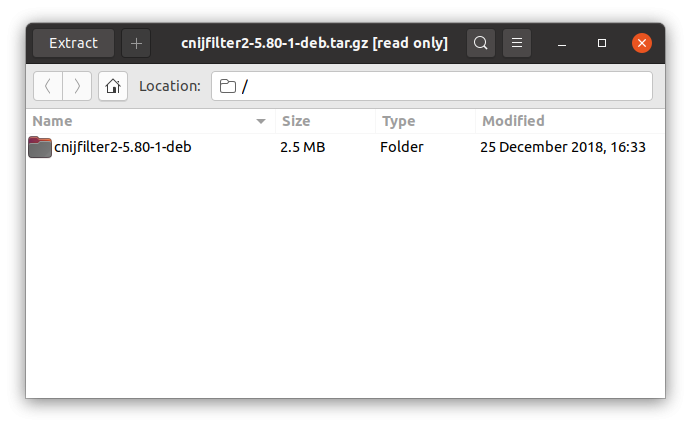Image resolution: width=691 pixels, height=427 pixels.
Task: Go to the home location
Action: (113, 86)
